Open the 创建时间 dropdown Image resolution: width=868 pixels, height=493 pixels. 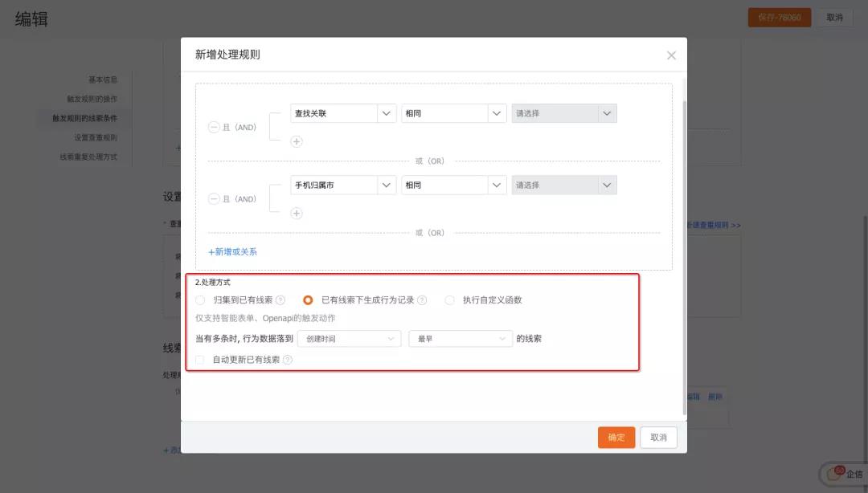coord(350,339)
